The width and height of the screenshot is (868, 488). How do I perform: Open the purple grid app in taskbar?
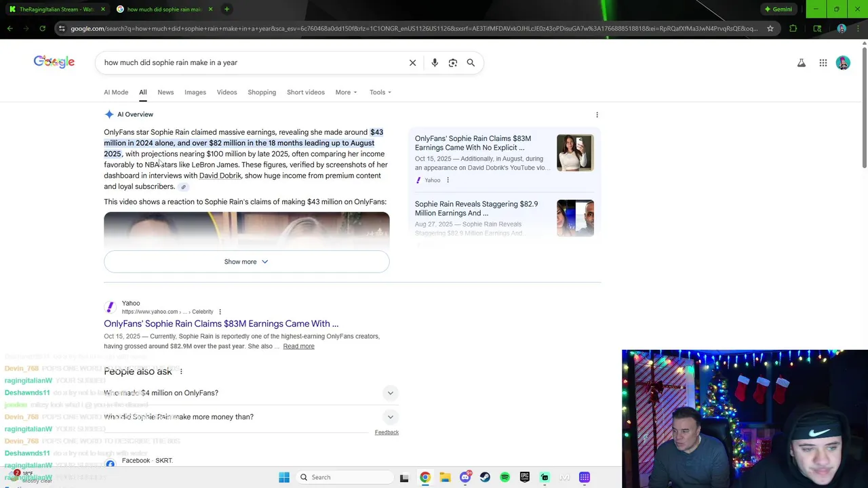(585, 477)
